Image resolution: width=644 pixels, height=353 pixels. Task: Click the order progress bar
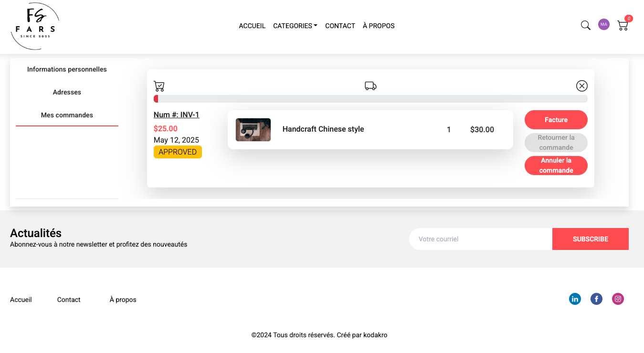coord(370,99)
